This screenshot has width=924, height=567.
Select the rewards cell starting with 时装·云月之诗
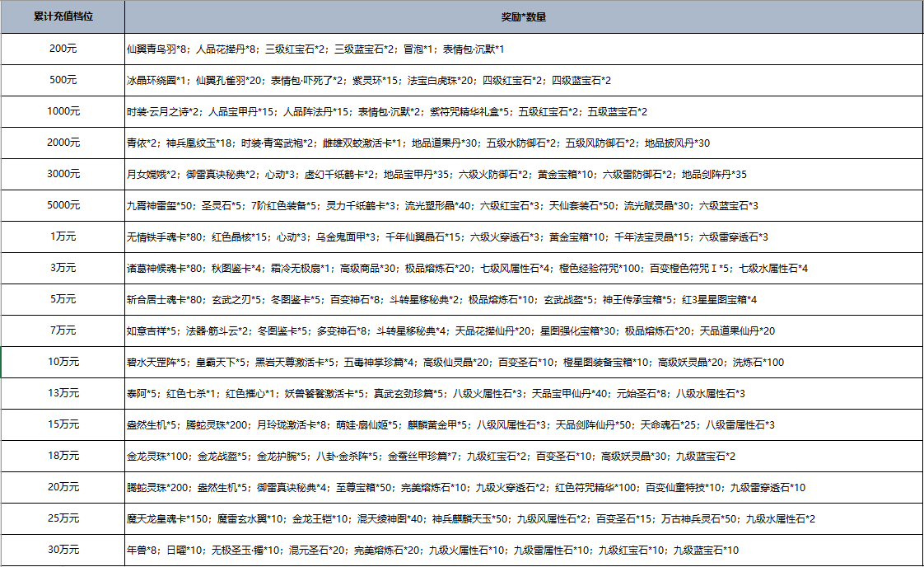coord(523,111)
